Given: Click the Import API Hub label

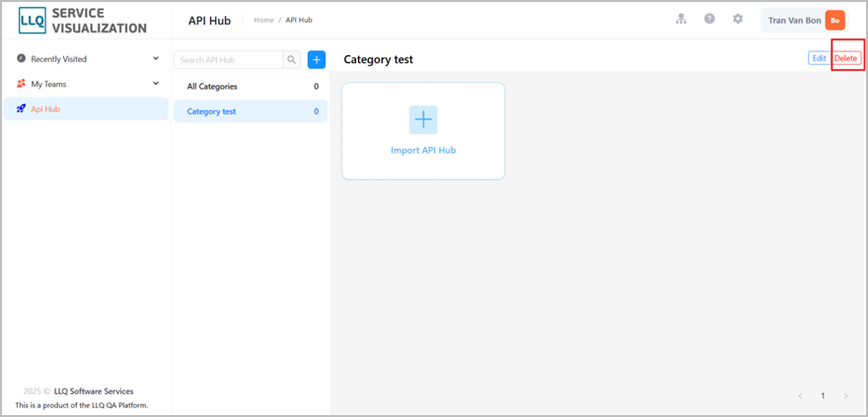Looking at the screenshot, I should [423, 150].
